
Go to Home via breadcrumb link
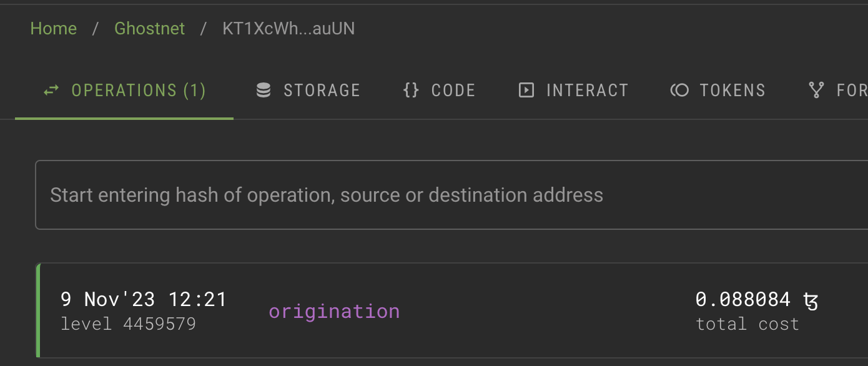[x=54, y=29]
